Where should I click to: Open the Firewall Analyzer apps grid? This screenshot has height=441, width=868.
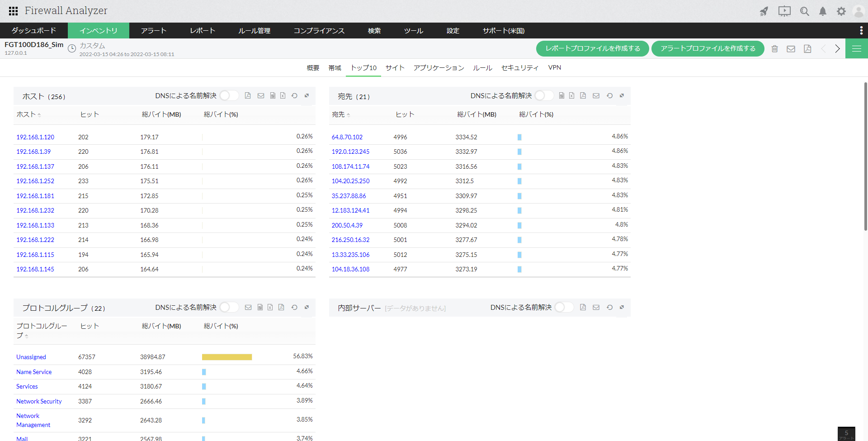[13, 11]
